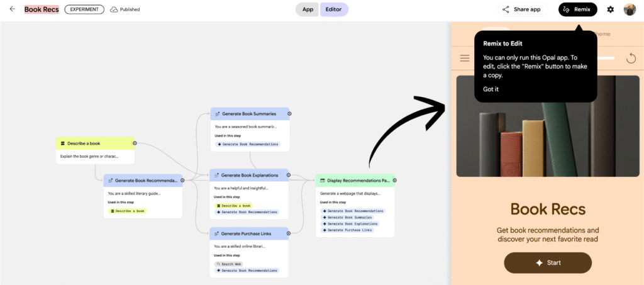The height and width of the screenshot is (285, 644).
Task: Switch to the App view
Action: point(308,9)
